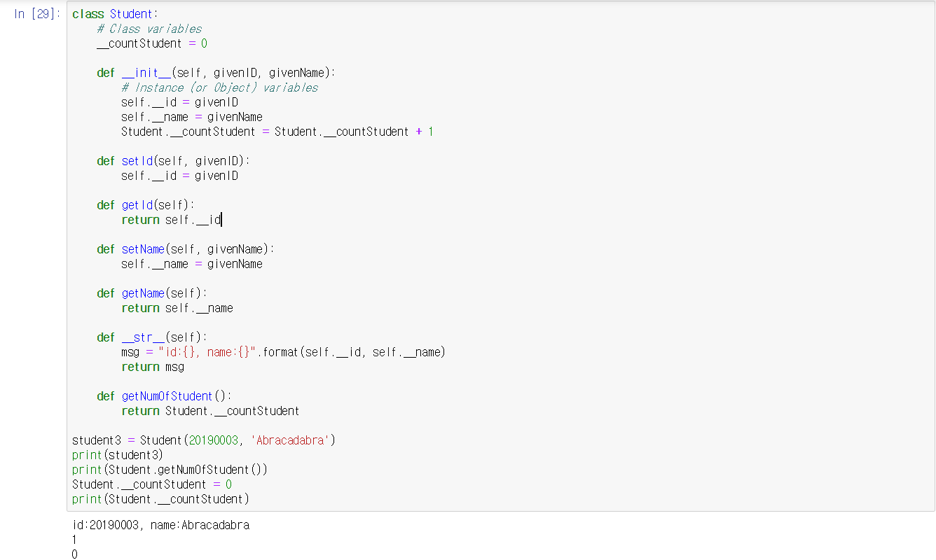Click the 'msg = "id:{}, name:{}".format' line
The height and width of the screenshot is (560, 936).
click(x=283, y=352)
